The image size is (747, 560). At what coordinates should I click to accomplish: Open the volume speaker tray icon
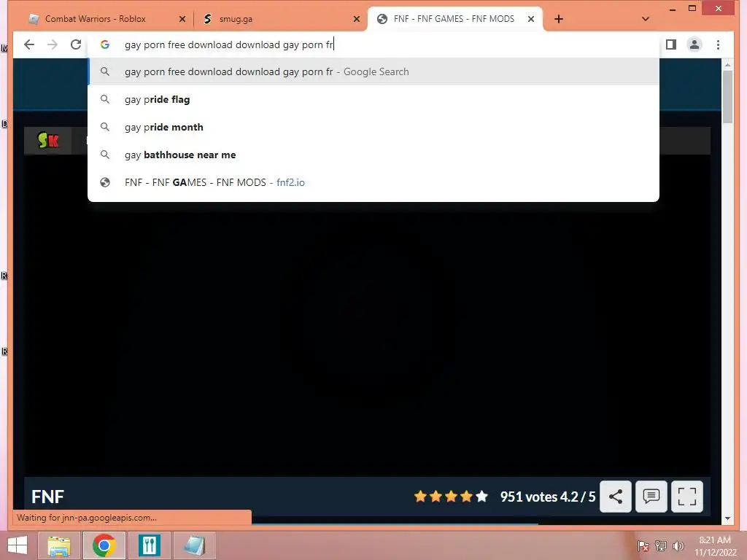click(678, 545)
